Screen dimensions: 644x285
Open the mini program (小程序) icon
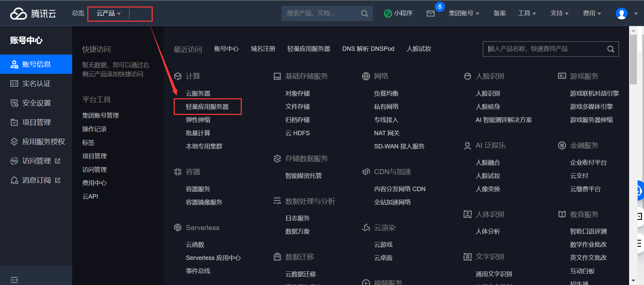click(388, 14)
